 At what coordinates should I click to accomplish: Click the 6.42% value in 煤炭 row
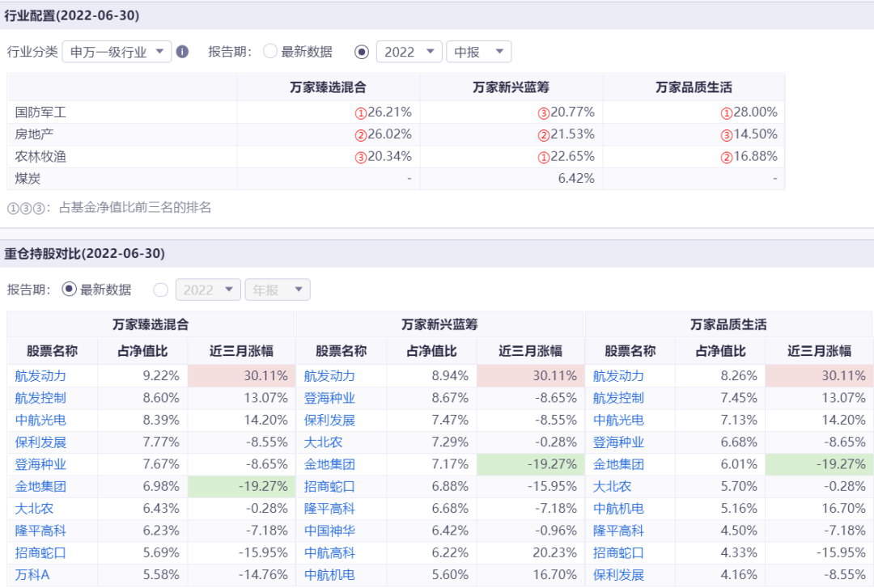point(576,179)
